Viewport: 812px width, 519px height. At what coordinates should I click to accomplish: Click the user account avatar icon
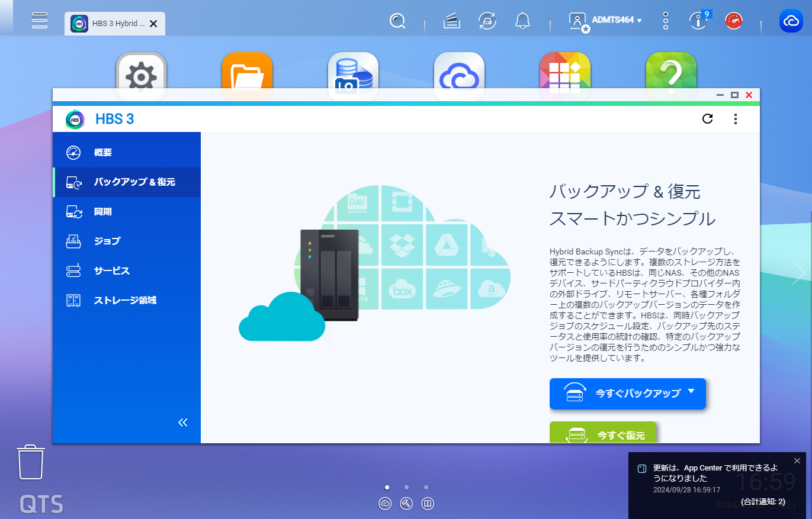[577, 21]
